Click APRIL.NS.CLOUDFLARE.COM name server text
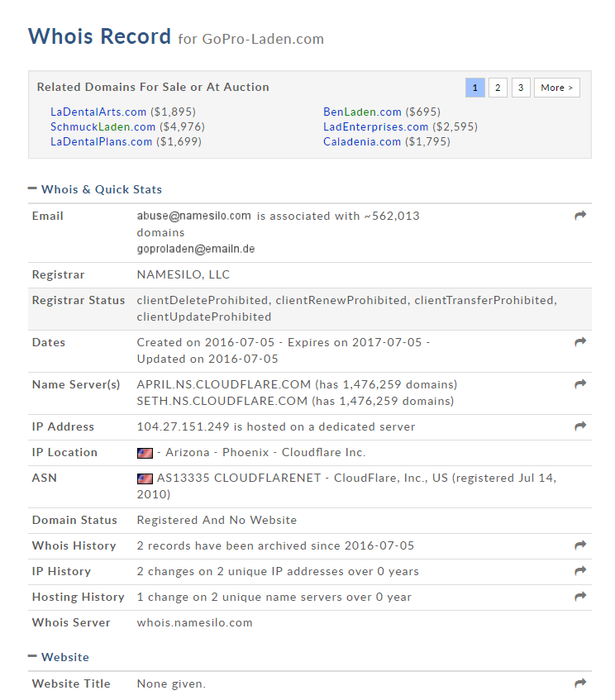 click(224, 384)
